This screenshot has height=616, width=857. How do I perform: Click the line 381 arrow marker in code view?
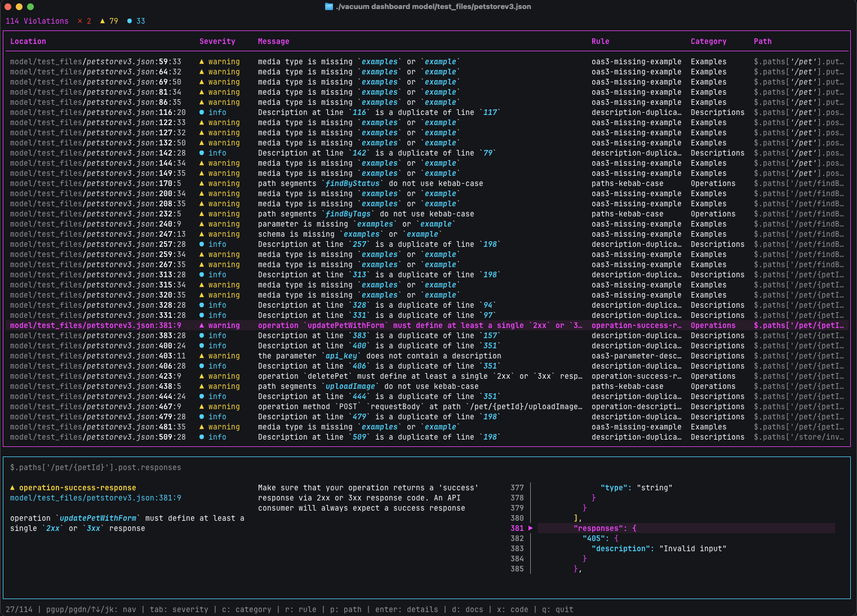click(530, 529)
